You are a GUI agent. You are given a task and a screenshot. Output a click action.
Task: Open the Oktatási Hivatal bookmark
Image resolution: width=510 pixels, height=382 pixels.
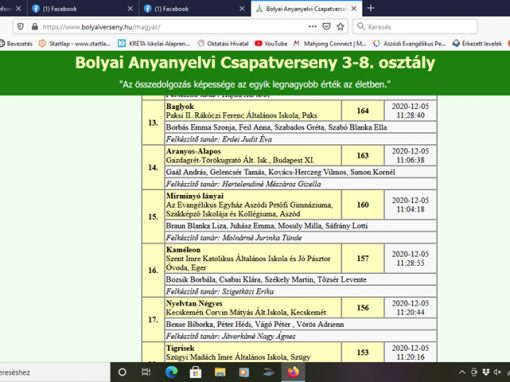click(223, 43)
